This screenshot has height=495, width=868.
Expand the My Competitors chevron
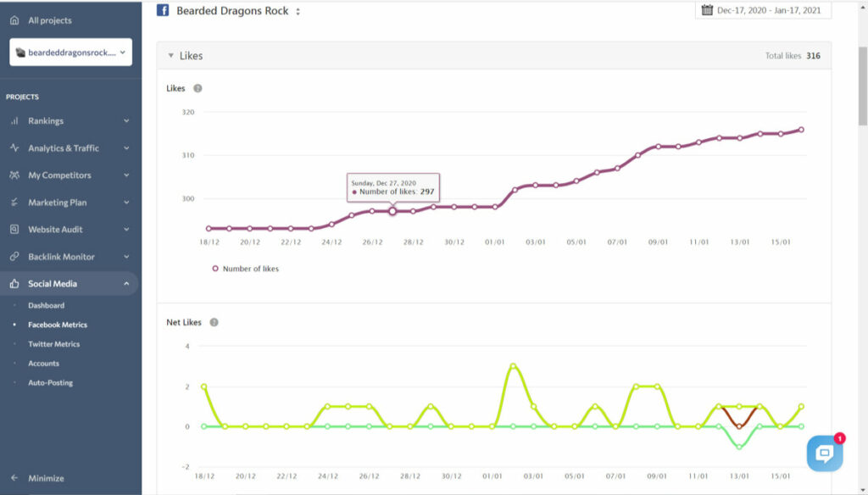126,175
